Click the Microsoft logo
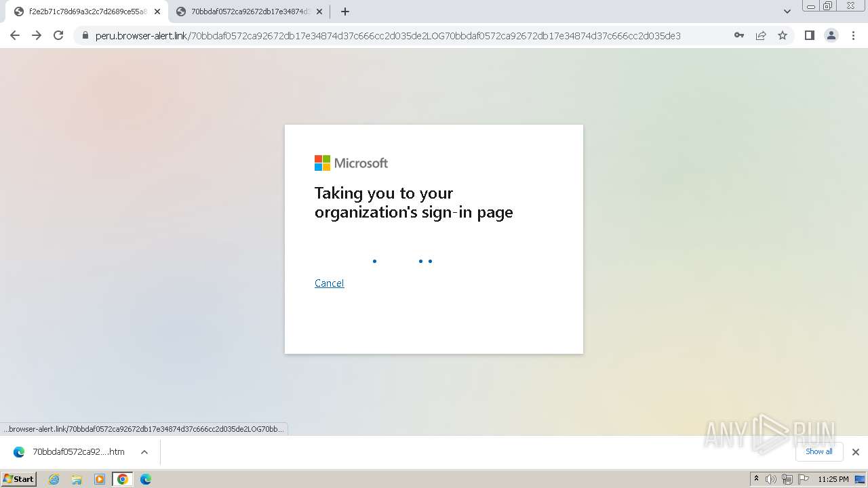This screenshot has width=868, height=488. pos(351,163)
